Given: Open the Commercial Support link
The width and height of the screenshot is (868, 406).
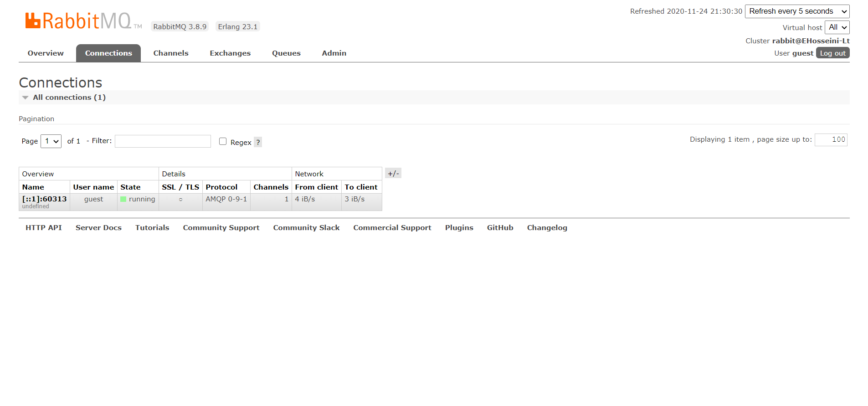Looking at the screenshot, I should click(x=392, y=228).
